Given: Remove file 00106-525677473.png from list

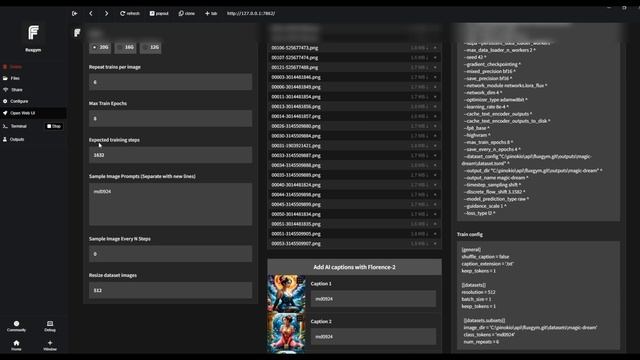Looking at the screenshot, I should click(435, 48).
